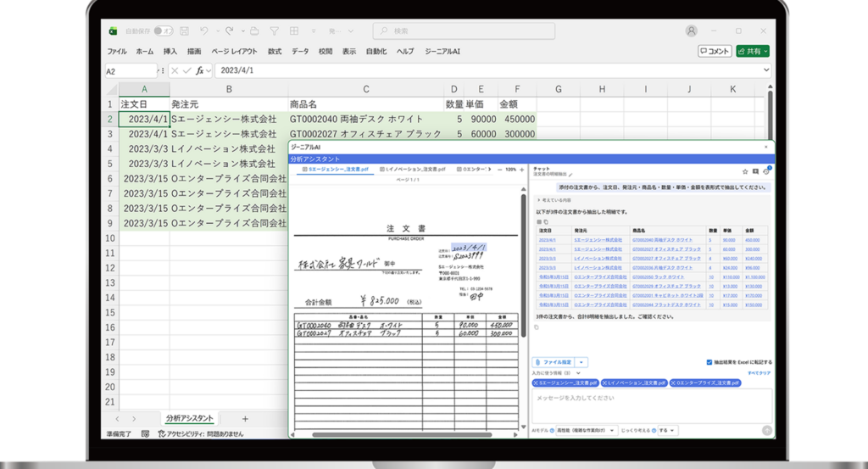Select cell F2 value 450000
868x469 pixels.
[x=517, y=119]
